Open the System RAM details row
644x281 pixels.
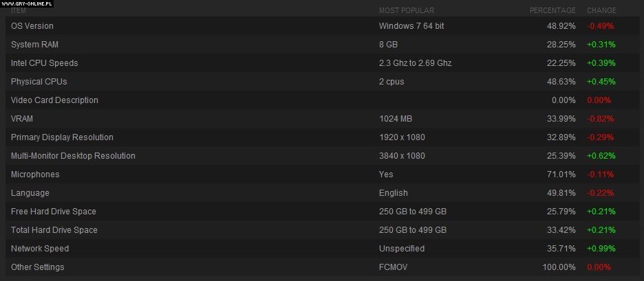34,45
